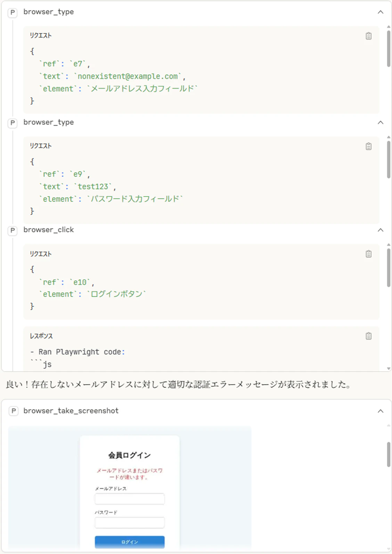Click the メールアドレス field in screenshot
Image resolution: width=392 pixels, height=554 pixels.
click(130, 499)
